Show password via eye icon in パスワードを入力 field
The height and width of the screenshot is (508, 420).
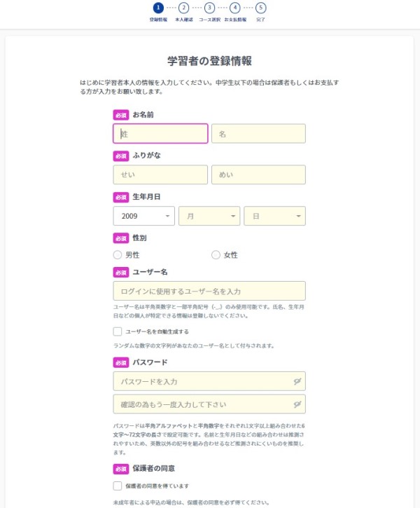297,381
